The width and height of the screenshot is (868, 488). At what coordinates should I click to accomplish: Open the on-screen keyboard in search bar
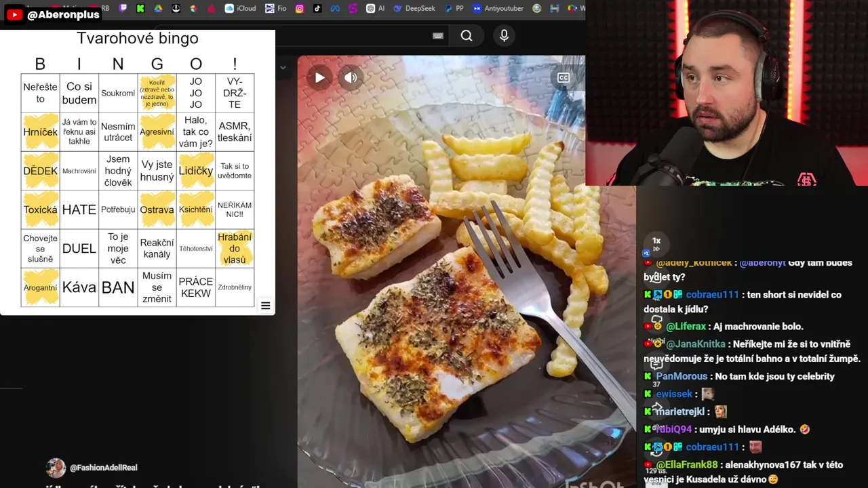(438, 36)
